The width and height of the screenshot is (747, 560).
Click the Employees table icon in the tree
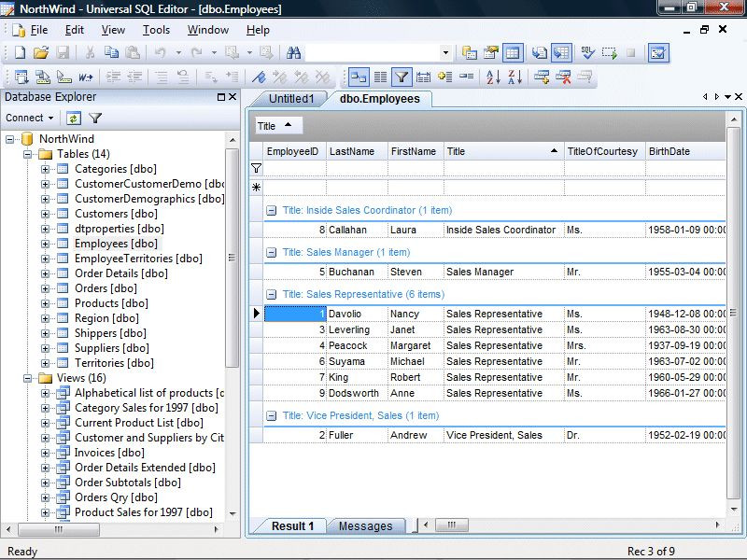(63, 244)
